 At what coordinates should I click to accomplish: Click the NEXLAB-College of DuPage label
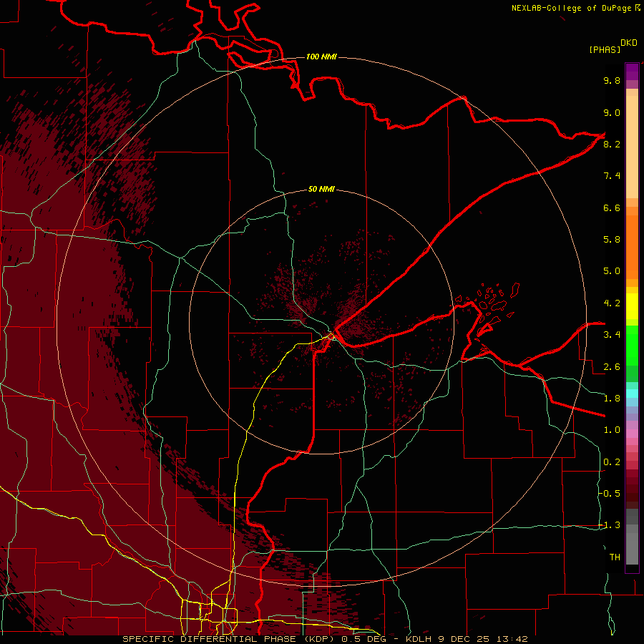point(576,8)
